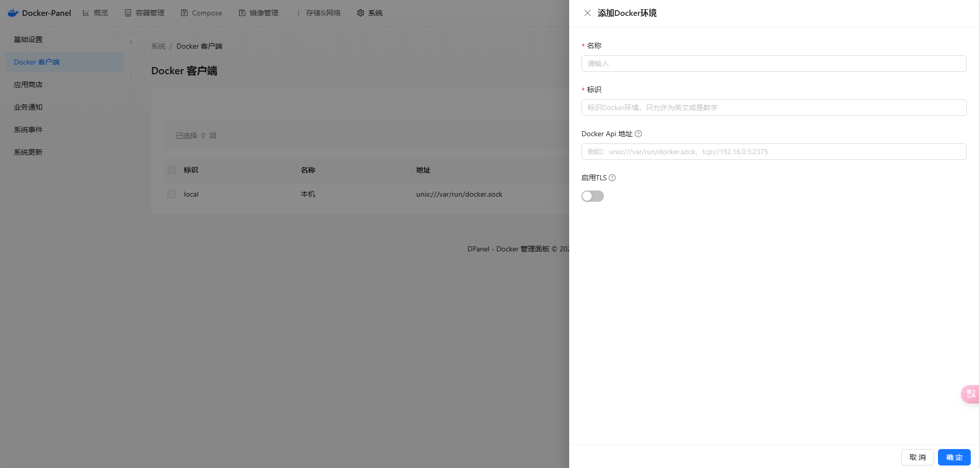Screen dimensions: 980x468
Task: Open the 概览 overview page
Action: (x=99, y=12)
